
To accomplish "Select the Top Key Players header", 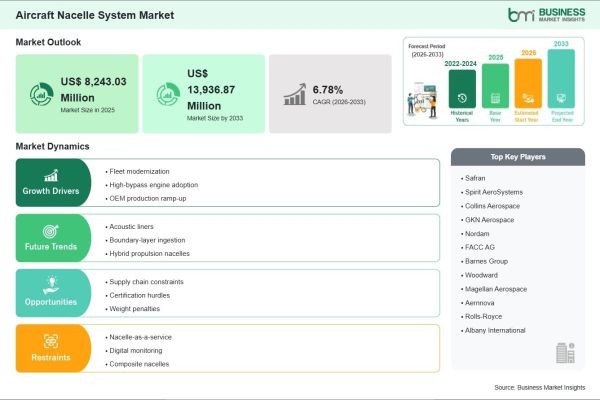I will click(x=518, y=157).
